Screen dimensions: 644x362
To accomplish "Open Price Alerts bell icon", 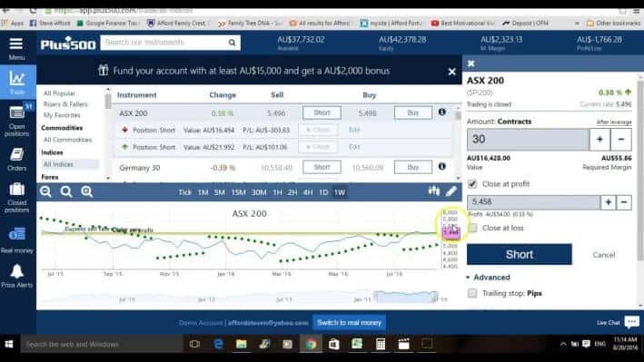I will coord(17,276).
